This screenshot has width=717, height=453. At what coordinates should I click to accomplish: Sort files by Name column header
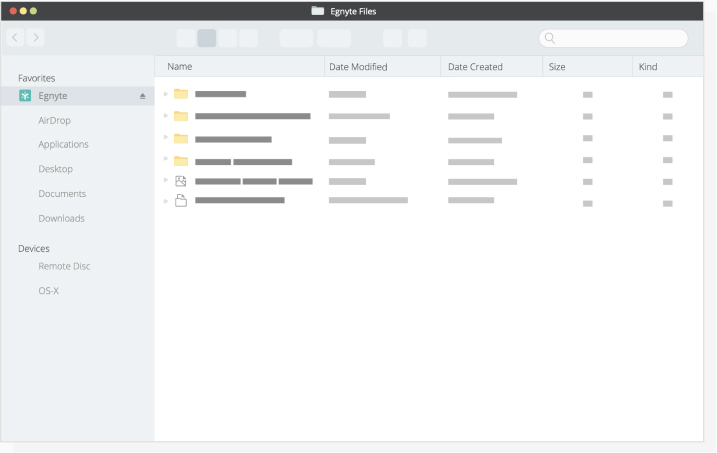[x=180, y=67]
